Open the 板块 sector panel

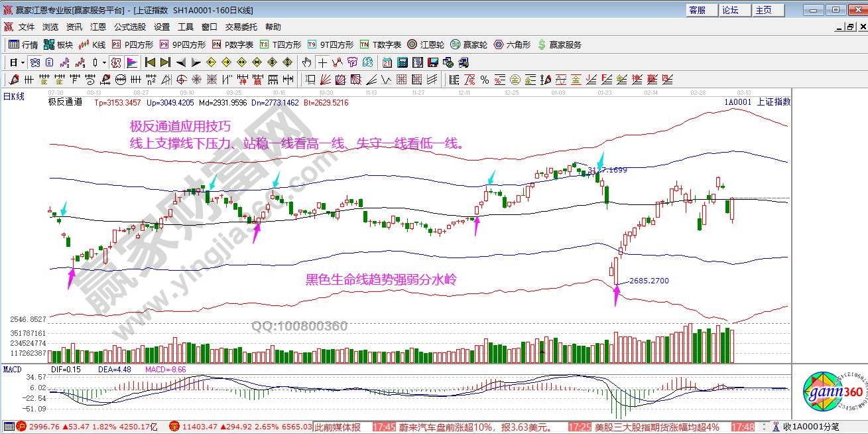click(x=58, y=44)
